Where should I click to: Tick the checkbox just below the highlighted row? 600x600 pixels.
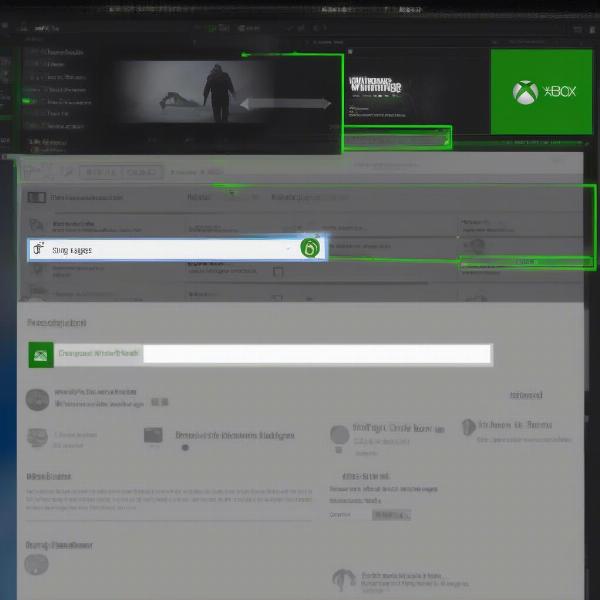pyautogui.click(x=278, y=272)
